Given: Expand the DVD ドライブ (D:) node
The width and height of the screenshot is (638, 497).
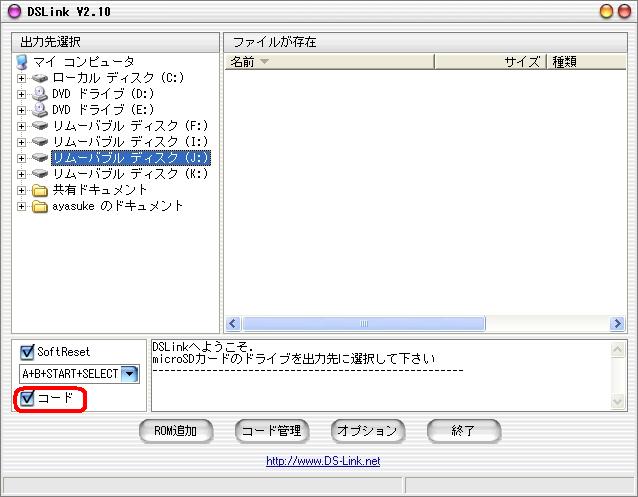Looking at the screenshot, I should [x=22, y=94].
